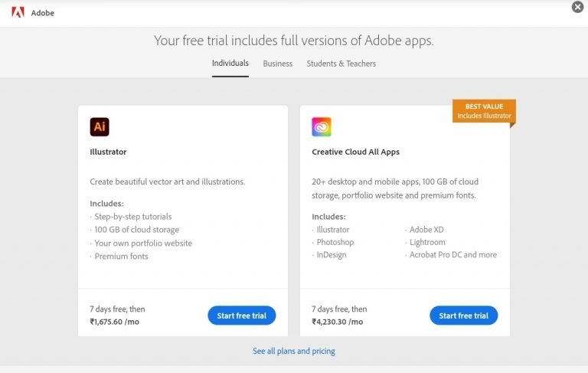588x373 pixels.
Task: Click '100 GB of cloud storage' list item
Action: coord(137,230)
